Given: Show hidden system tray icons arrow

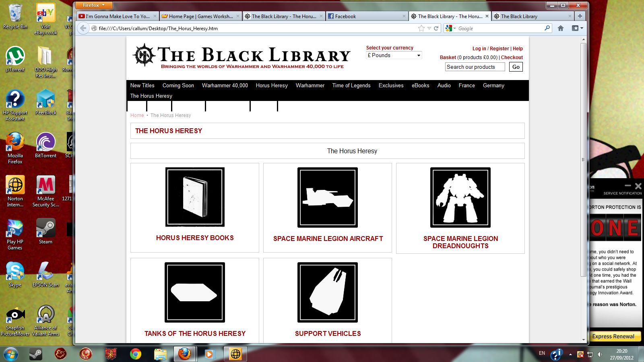Looking at the screenshot, I should pyautogui.click(x=570, y=354).
